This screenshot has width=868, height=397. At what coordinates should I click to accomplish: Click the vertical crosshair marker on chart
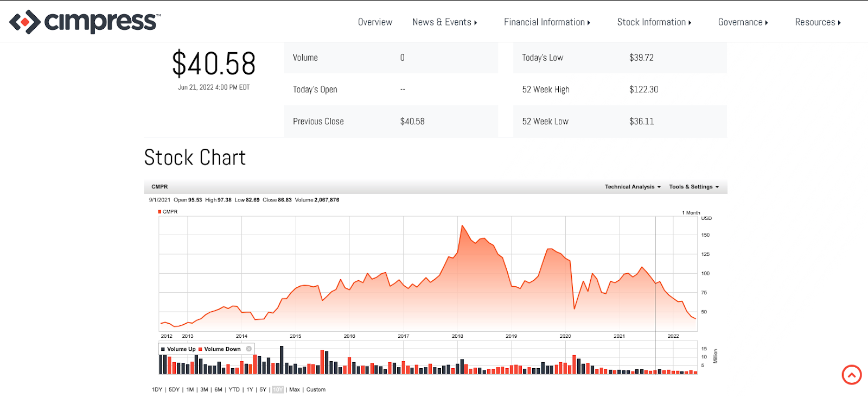point(655,296)
